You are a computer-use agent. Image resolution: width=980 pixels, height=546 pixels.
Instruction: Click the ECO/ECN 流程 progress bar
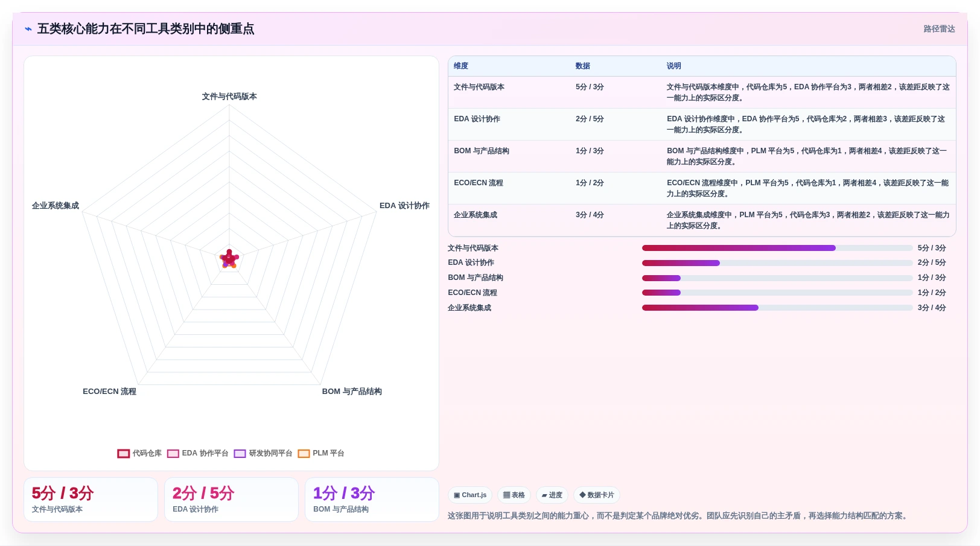[x=777, y=293]
